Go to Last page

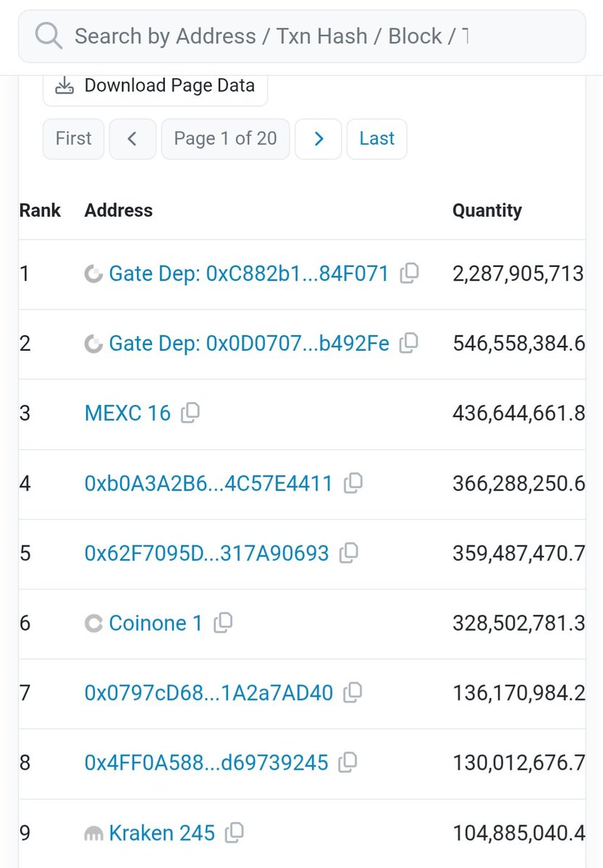[377, 139]
